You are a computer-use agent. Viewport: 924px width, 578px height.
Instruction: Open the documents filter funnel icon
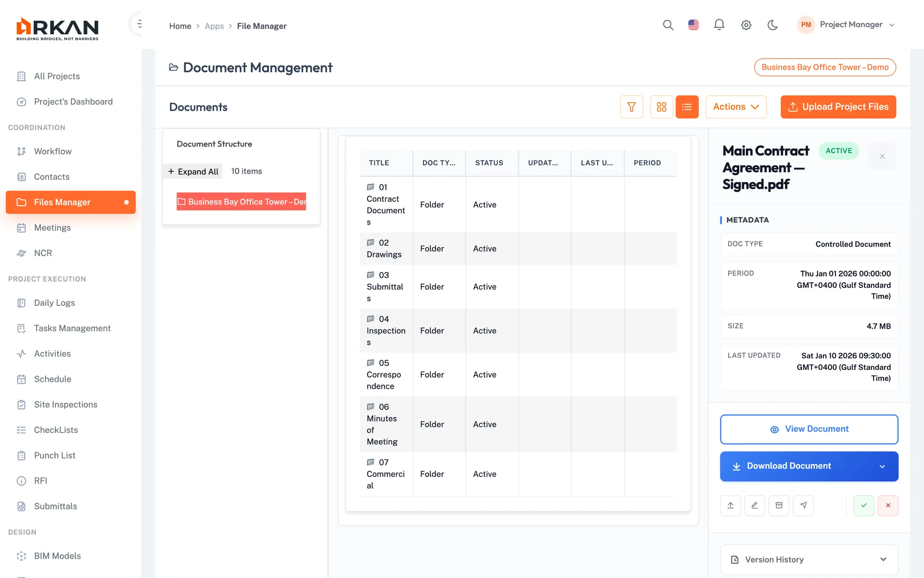tap(631, 107)
